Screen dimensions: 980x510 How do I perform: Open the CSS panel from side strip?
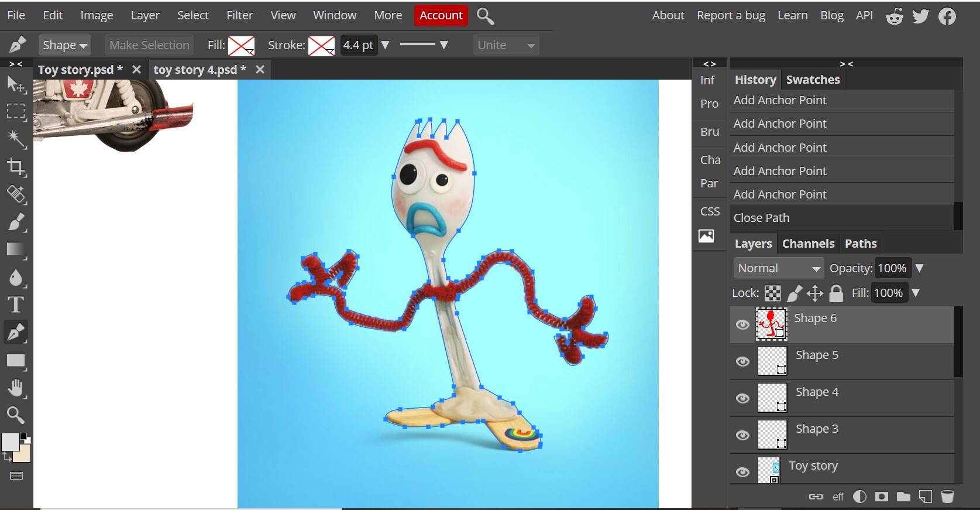(x=710, y=211)
